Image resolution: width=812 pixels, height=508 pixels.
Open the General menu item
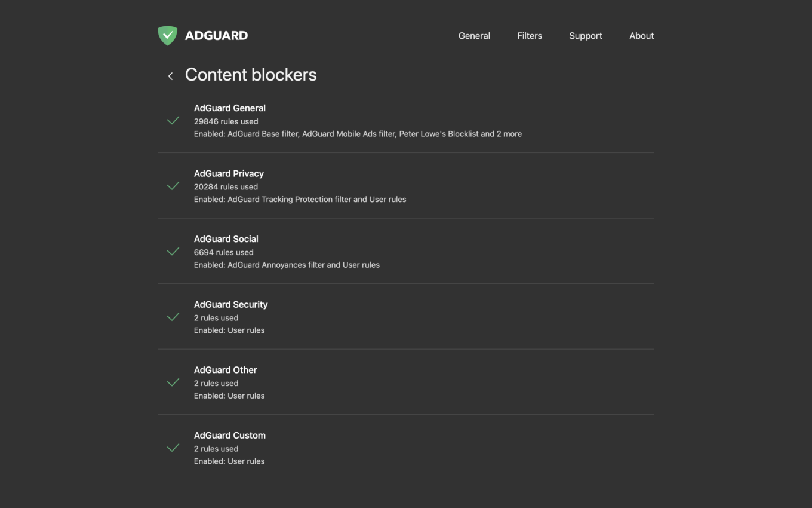[x=474, y=36]
